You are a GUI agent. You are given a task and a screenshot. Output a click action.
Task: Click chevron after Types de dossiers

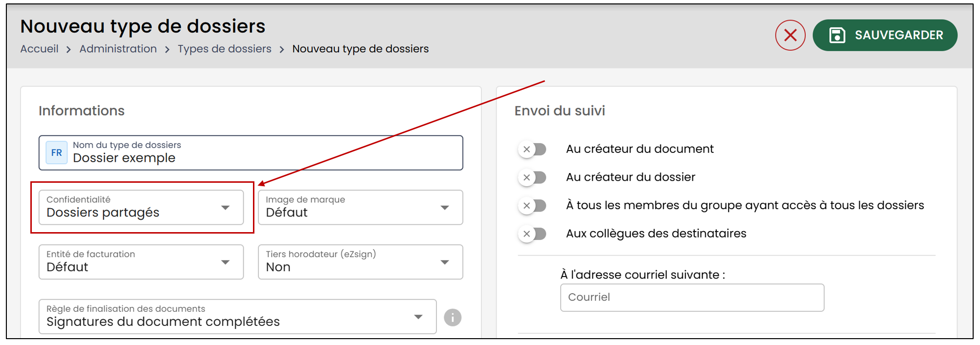coord(282,49)
